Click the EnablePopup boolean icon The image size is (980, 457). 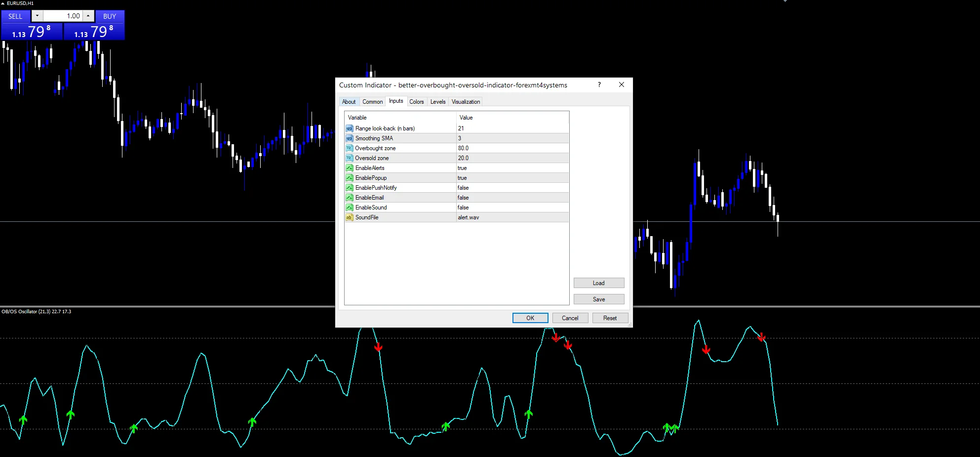349,178
